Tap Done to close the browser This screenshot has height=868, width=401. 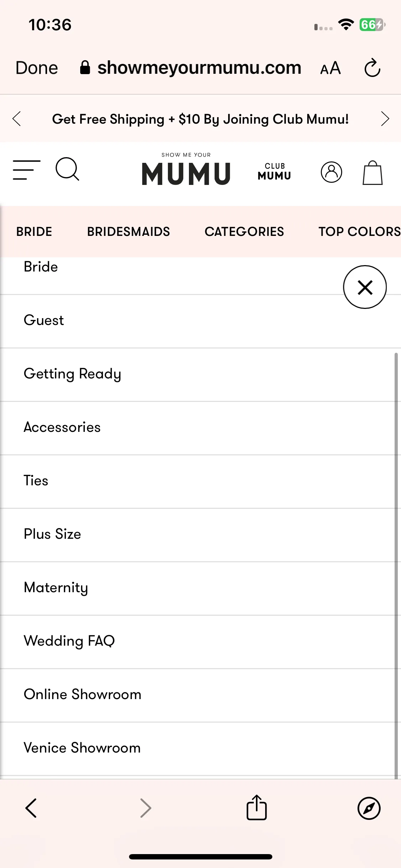click(x=37, y=68)
